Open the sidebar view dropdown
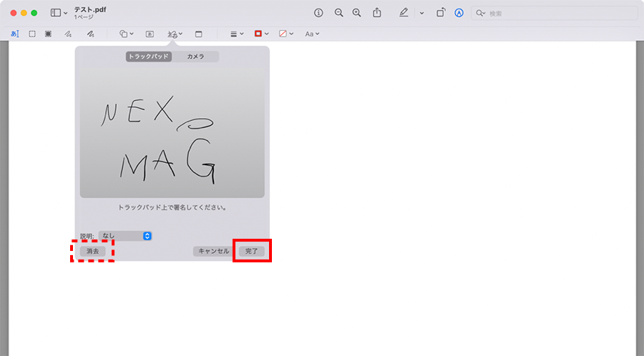Screen dimensions: 644x356 click(x=59, y=13)
